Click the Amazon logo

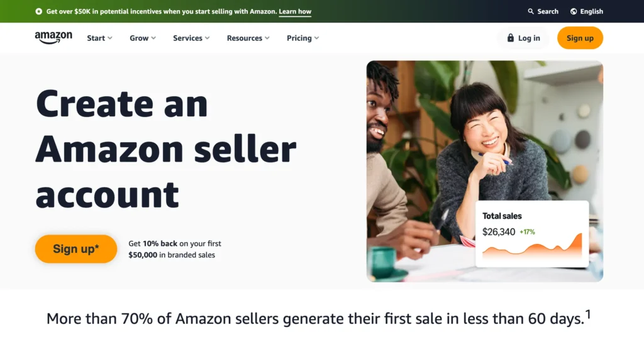coord(53,38)
